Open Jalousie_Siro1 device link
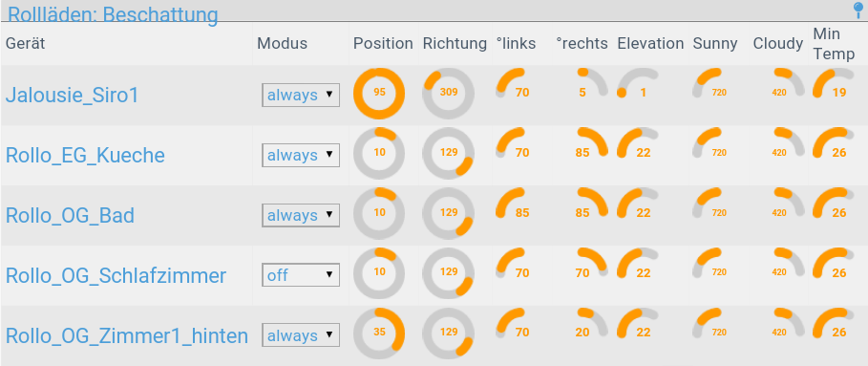This screenshot has width=868, height=366. click(72, 96)
